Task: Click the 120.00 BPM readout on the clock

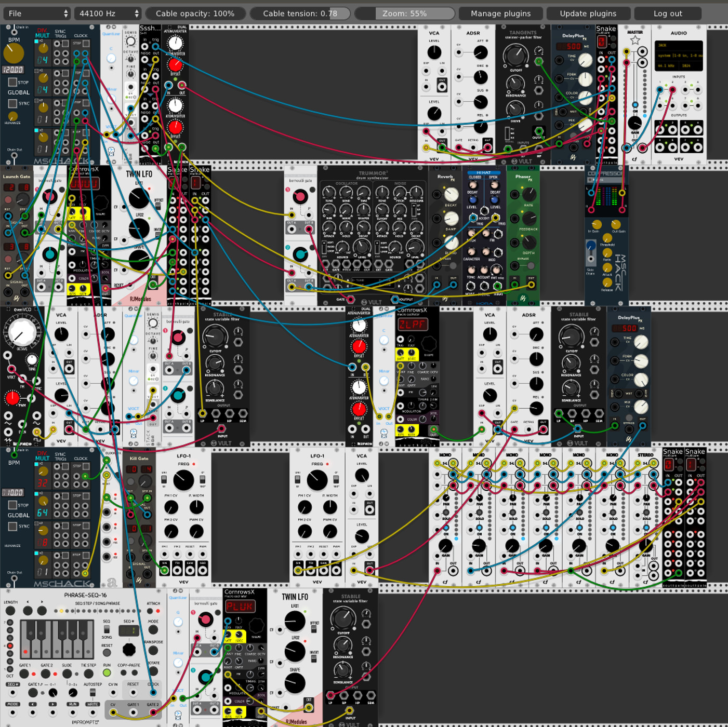Action: [x=13, y=70]
